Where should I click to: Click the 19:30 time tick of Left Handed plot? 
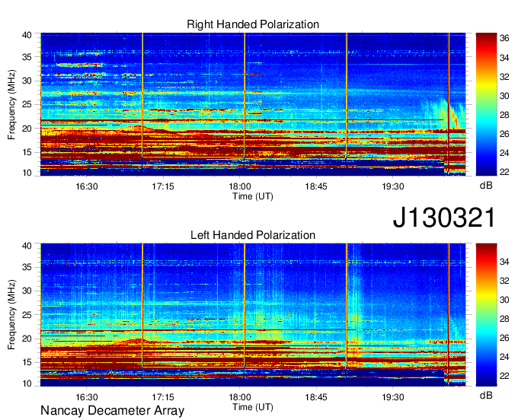point(393,397)
